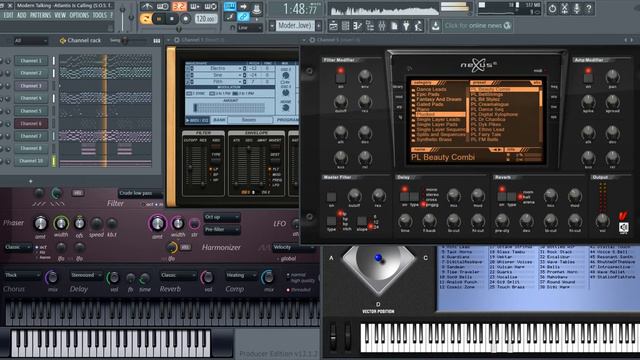
Task: Click the blue dot in Vector Position pad
Action: coord(378,258)
